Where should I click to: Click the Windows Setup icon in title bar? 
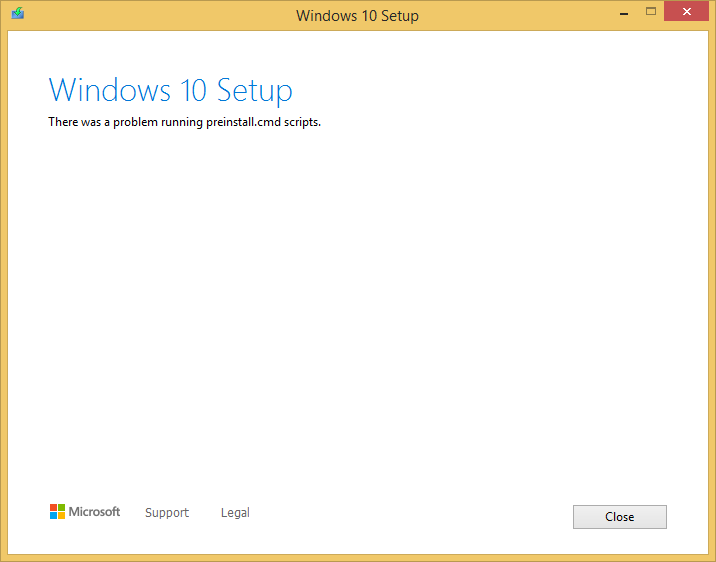click(18, 13)
